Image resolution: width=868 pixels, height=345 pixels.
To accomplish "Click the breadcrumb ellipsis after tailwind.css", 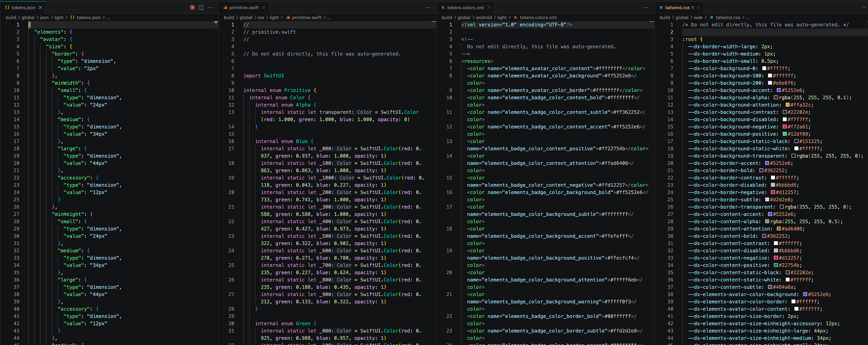I will pyautogui.click(x=748, y=17).
